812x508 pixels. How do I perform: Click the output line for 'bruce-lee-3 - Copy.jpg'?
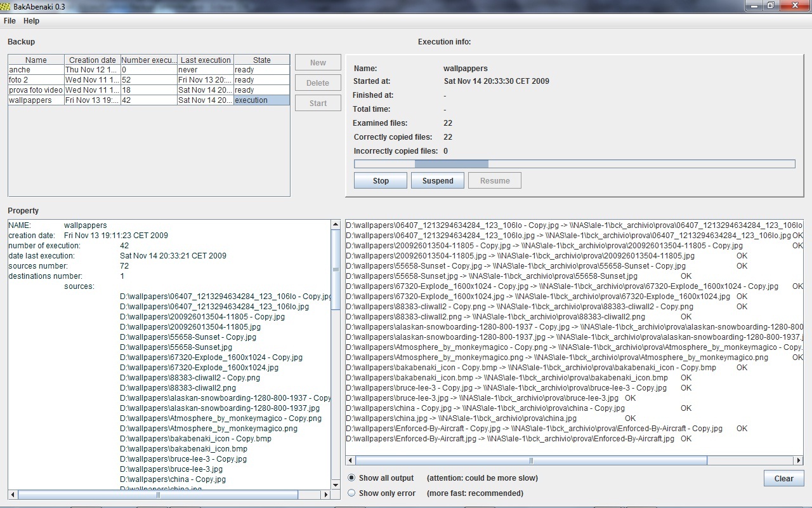pyautogui.click(x=518, y=388)
